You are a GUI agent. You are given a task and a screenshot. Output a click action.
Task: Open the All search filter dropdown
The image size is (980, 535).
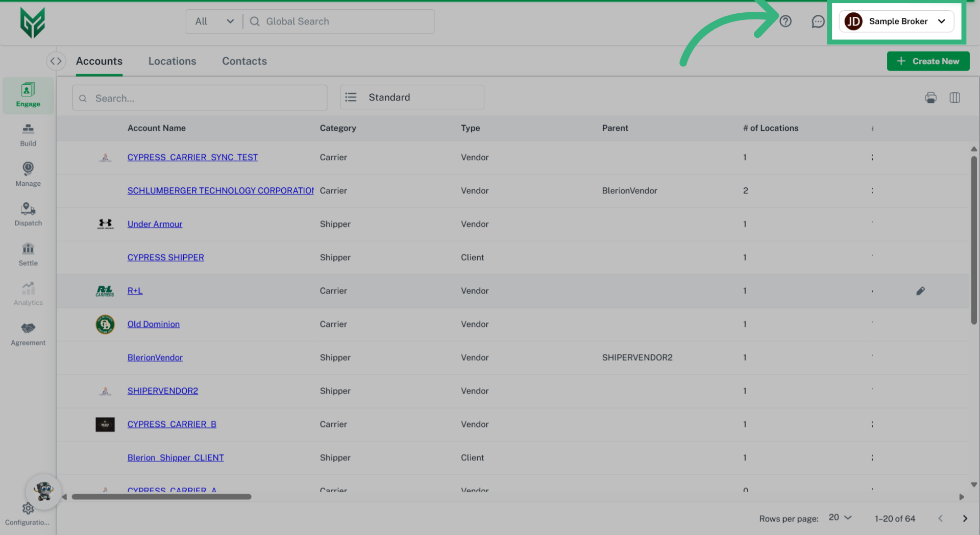(214, 21)
